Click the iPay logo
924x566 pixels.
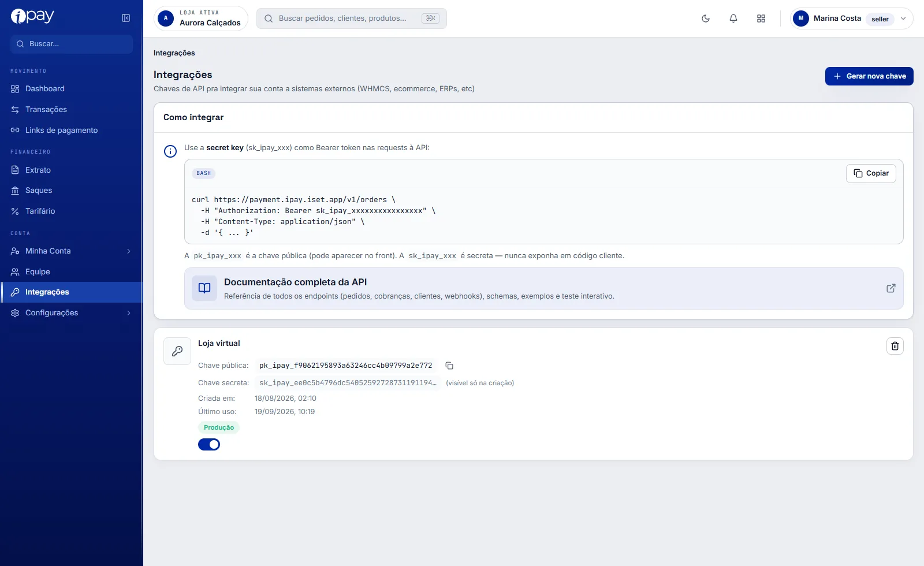(x=32, y=16)
